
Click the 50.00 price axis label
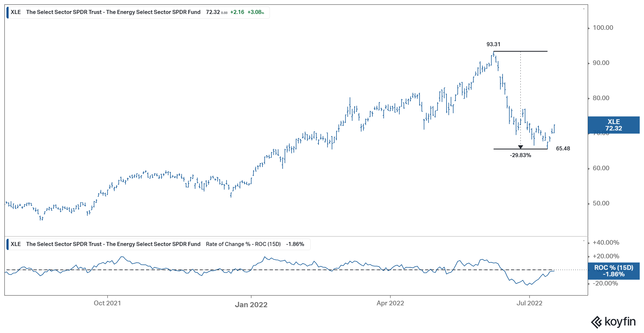click(x=601, y=203)
